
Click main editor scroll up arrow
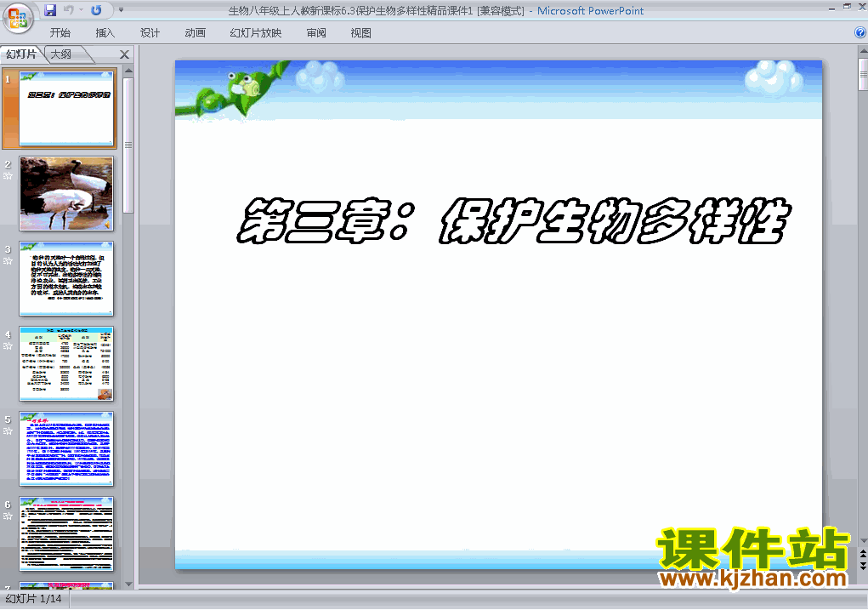point(863,51)
